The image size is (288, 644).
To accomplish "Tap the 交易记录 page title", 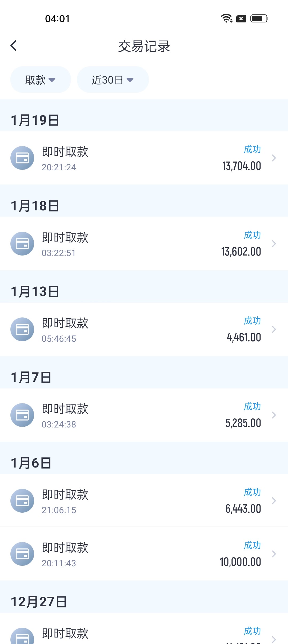I will (x=144, y=46).
